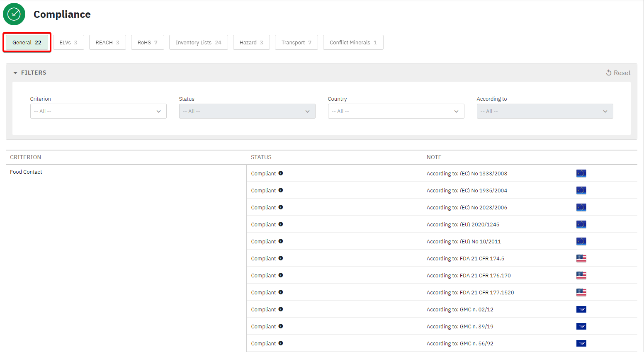Open the Country filter dropdown
644x352 pixels.
[396, 111]
